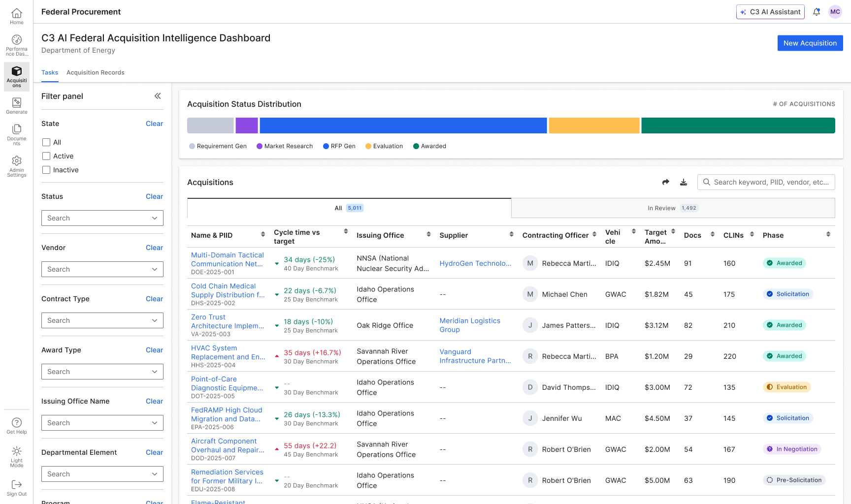Image resolution: width=851 pixels, height=504 pixels.
Task: Sort by Docs column
Action: [x=713, y=234]
